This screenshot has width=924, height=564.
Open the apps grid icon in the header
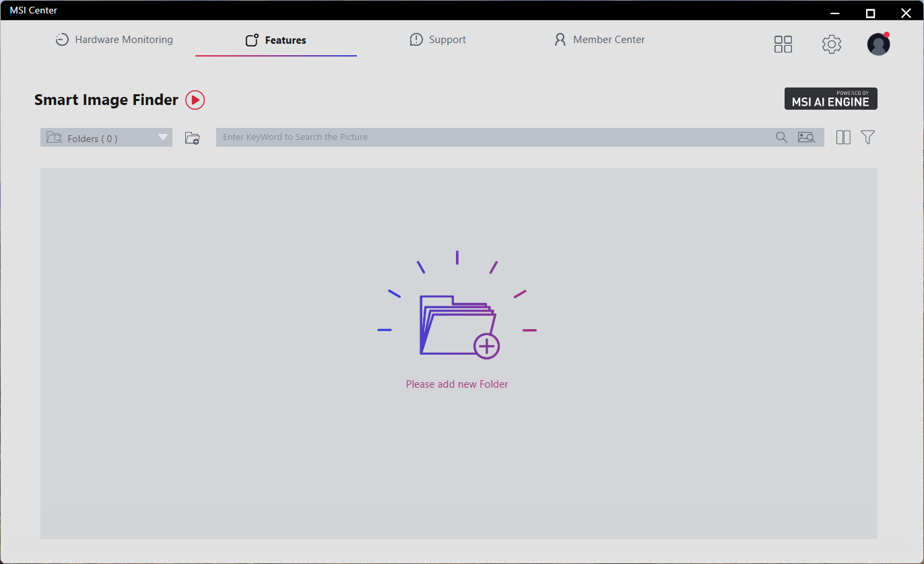click(x=783, y=44)
